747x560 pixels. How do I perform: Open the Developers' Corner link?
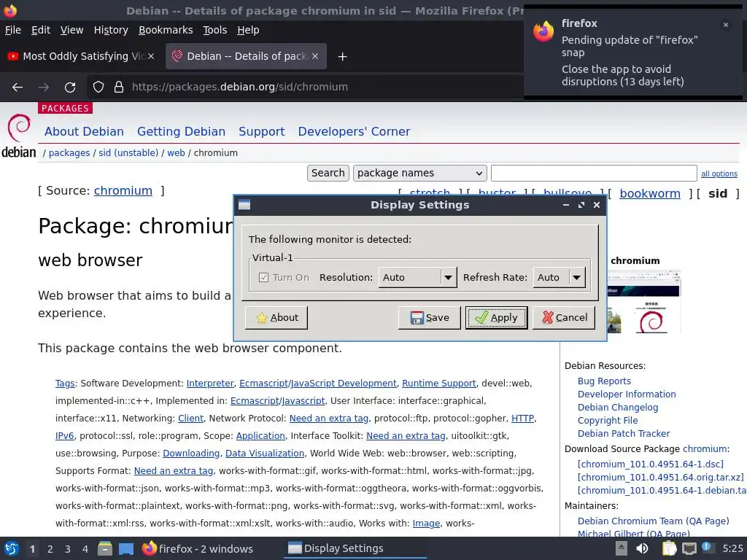(x=354, y=131)
